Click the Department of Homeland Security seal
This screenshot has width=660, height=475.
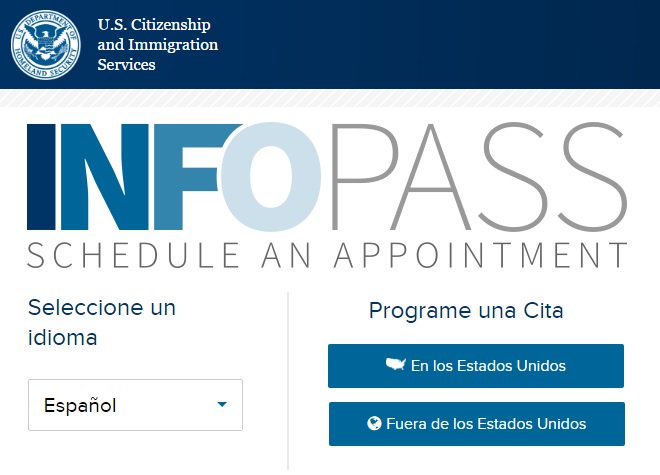(45, 45)
